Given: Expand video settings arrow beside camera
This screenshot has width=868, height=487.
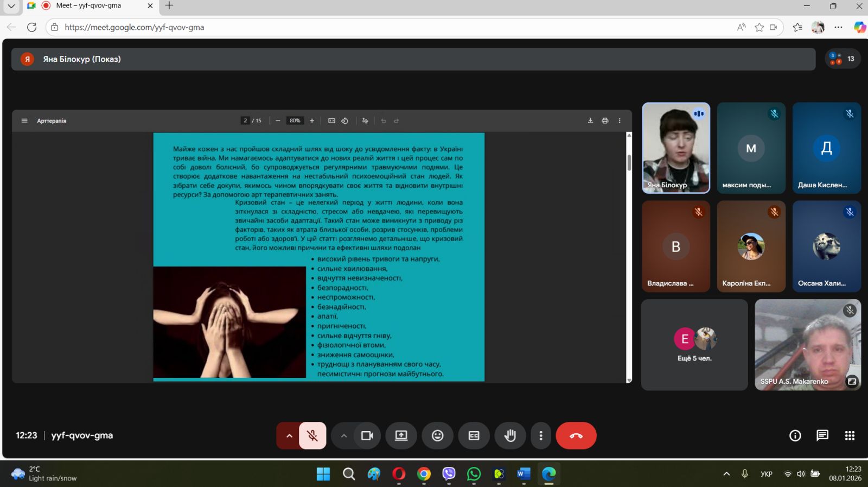Looking at the screenshot, I should 343,435.
